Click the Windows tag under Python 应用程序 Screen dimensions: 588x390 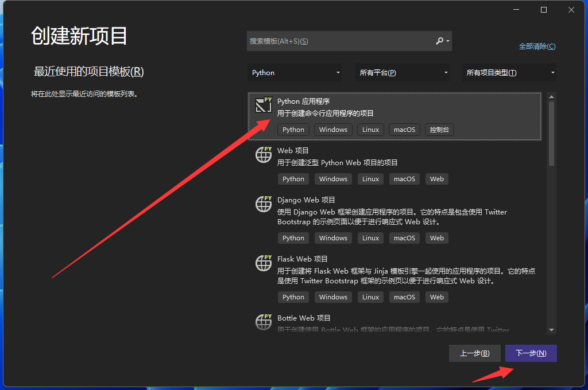(x=333, y=130)
